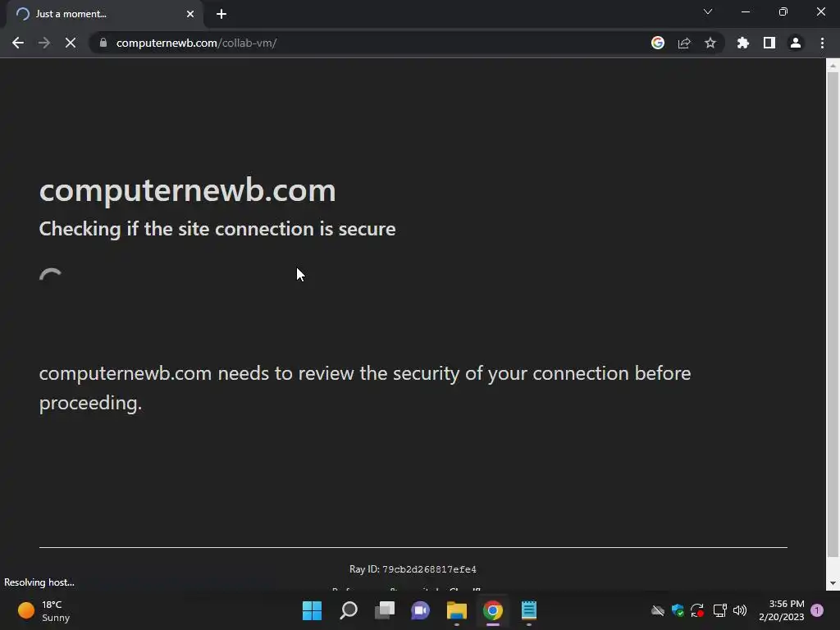Image resolution: width=840 pixels, height=630 pixels.
Task: Toggle Chrome side panel
Action: click(769, 43)
